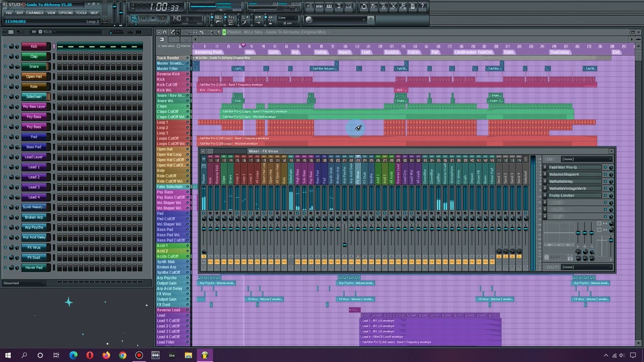The width and height of the screenshot is (644, 362).
Task: Open the EDIT menu
Action: point(20,13)
